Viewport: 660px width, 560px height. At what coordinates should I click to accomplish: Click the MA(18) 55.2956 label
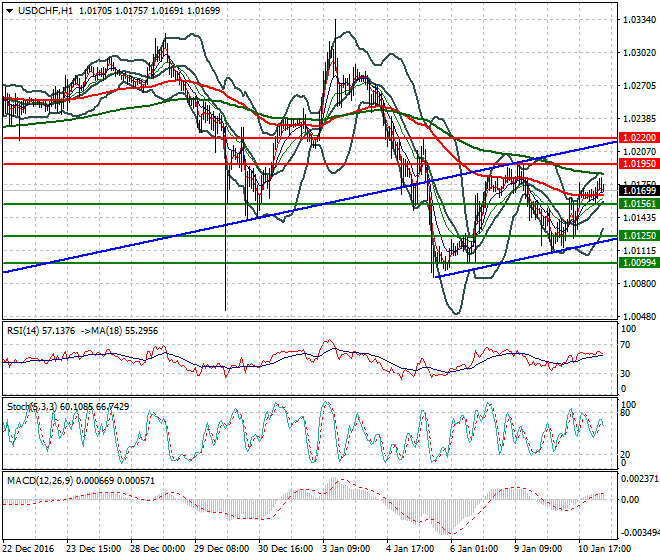tap(125, 331)
